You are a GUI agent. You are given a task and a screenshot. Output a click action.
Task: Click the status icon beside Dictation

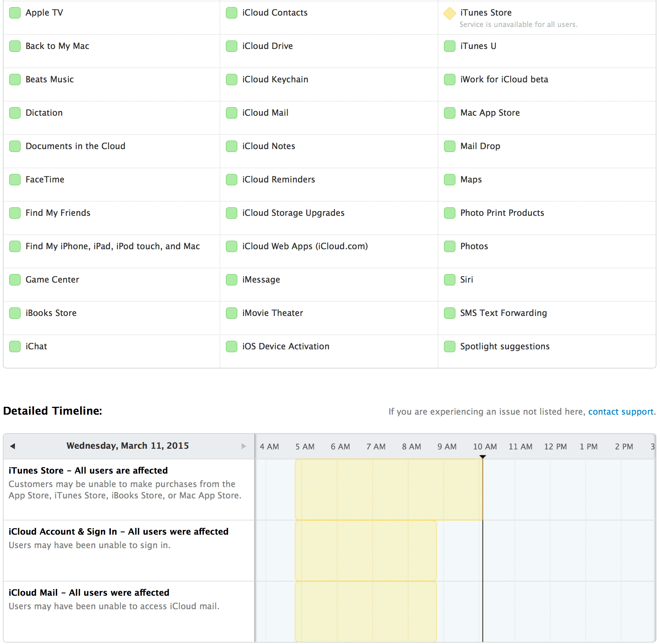pos(15,113)
